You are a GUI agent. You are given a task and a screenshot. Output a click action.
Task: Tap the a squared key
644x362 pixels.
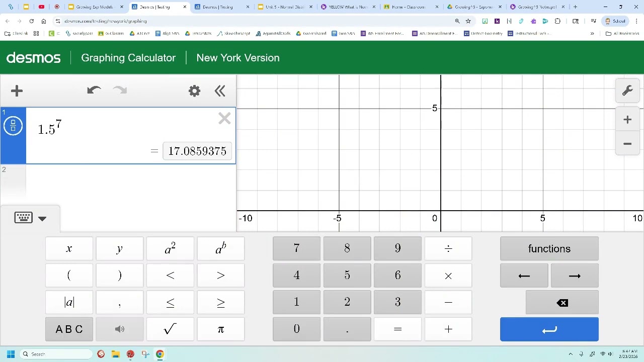(x=170, y=249)
